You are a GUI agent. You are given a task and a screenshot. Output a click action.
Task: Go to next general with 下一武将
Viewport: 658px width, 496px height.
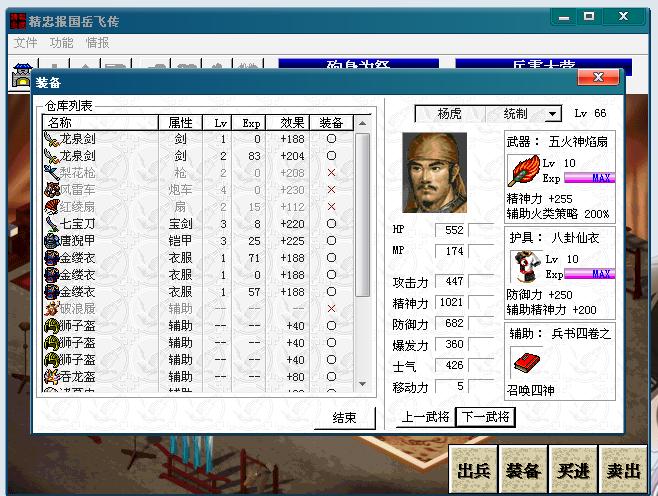point(485,417)
